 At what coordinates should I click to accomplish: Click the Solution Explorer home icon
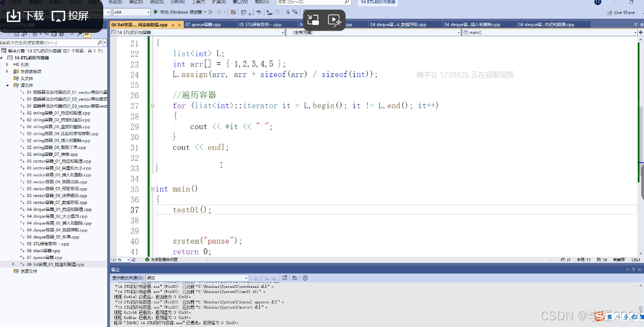tap(16, 34)
